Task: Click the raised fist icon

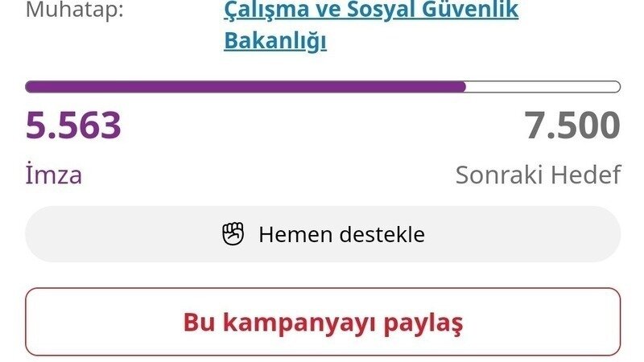Action: click(x=233, y=234)
